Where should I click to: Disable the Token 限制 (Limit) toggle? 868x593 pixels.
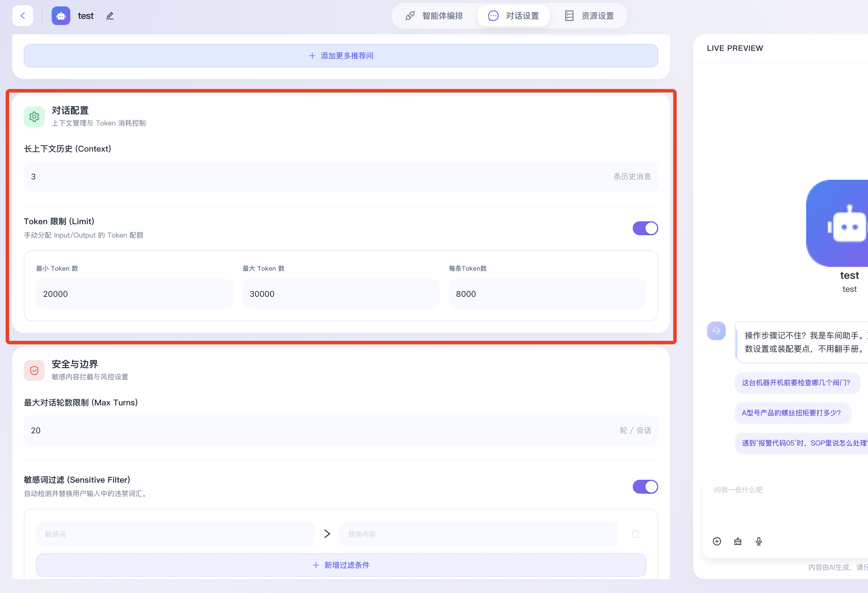coord(645,228)
